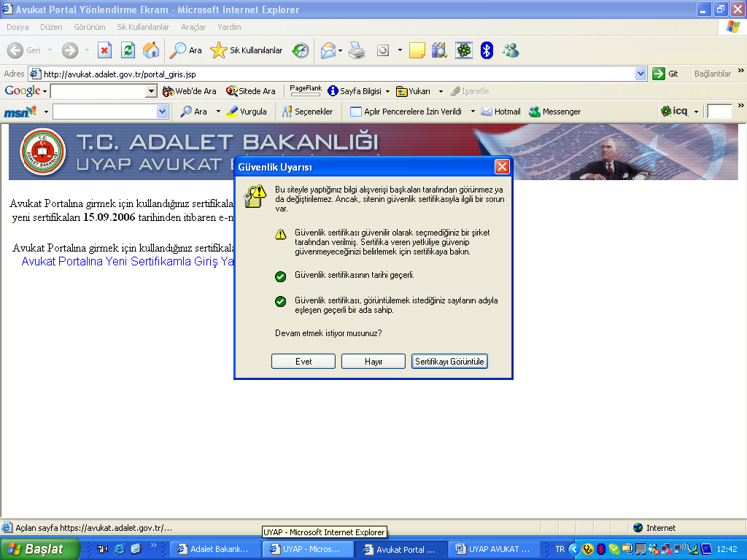This screenshot has width=747, height=560.
Task: Click the yellow note icon in toolbar
Action: [x=417, y=50]
